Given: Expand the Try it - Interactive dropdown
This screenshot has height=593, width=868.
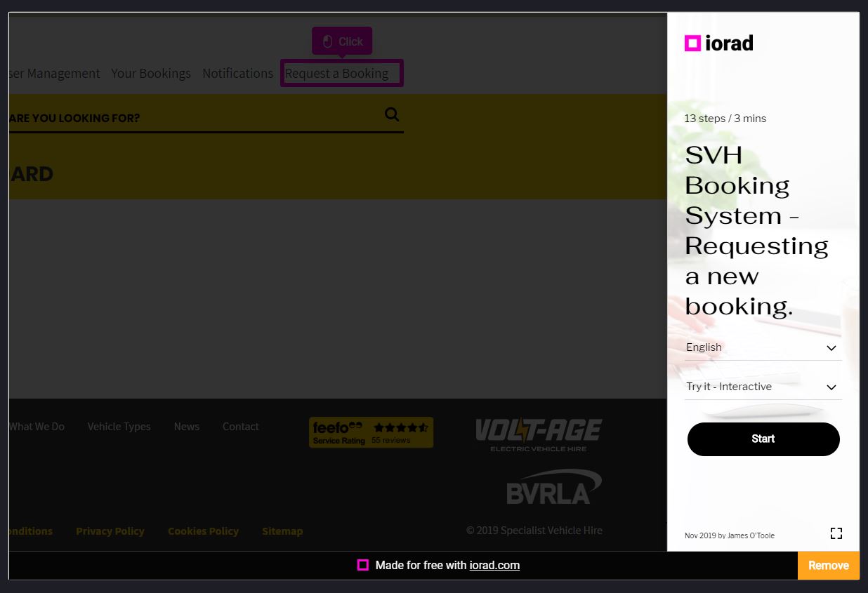Looking at the screenshot, I should (x=763, y=387).
